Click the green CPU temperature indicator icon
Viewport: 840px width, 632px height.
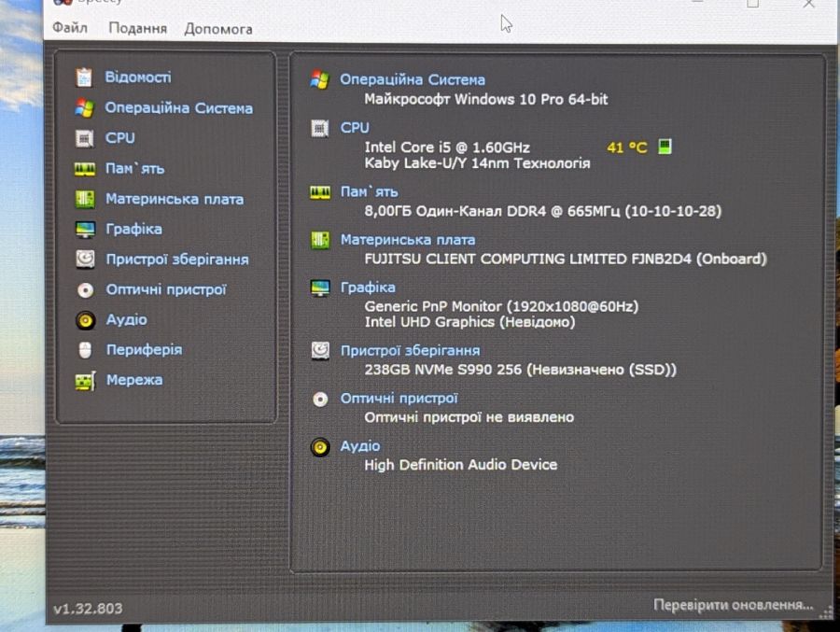tap(665, 147)
